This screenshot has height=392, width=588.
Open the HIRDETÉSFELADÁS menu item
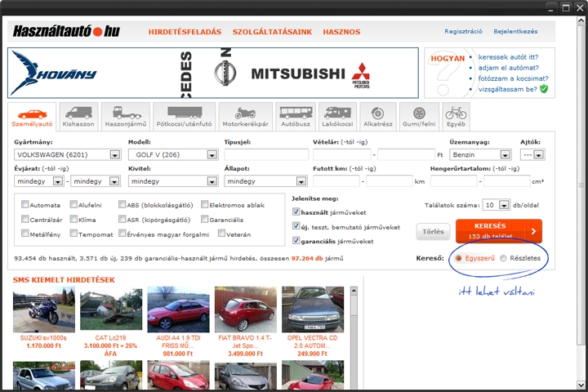[x=185, y=32]
